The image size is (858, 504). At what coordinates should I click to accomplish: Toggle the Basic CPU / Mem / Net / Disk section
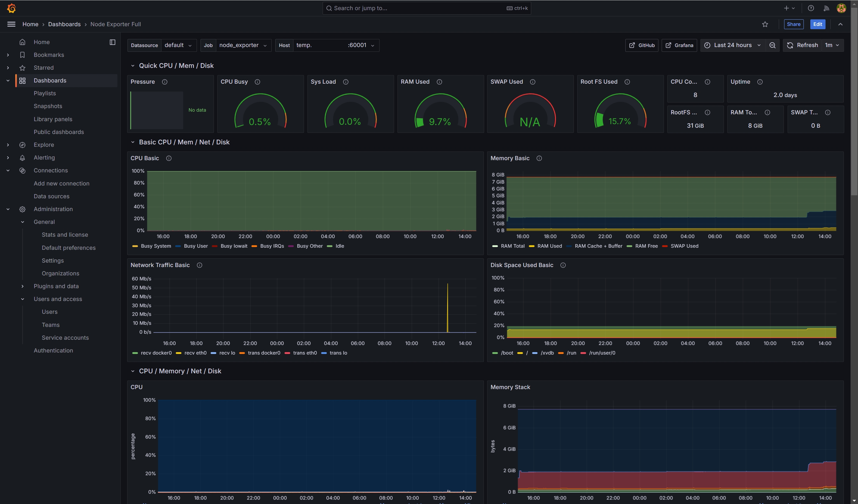click(131, 143)
